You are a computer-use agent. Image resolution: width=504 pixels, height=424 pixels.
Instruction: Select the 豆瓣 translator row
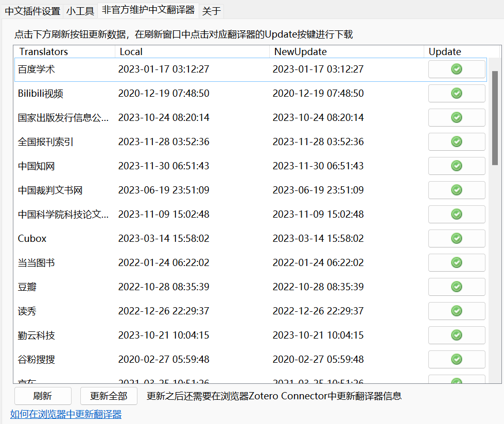point(251,287)
